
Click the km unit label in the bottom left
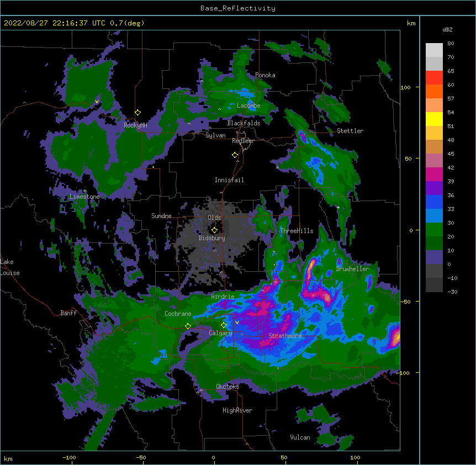pos(8,459)
